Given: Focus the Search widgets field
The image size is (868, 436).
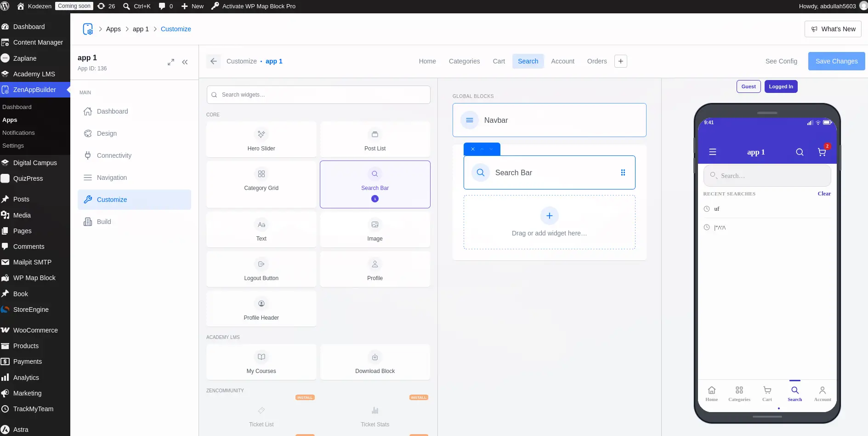Looking at the screenshot, I should [318, 95].
